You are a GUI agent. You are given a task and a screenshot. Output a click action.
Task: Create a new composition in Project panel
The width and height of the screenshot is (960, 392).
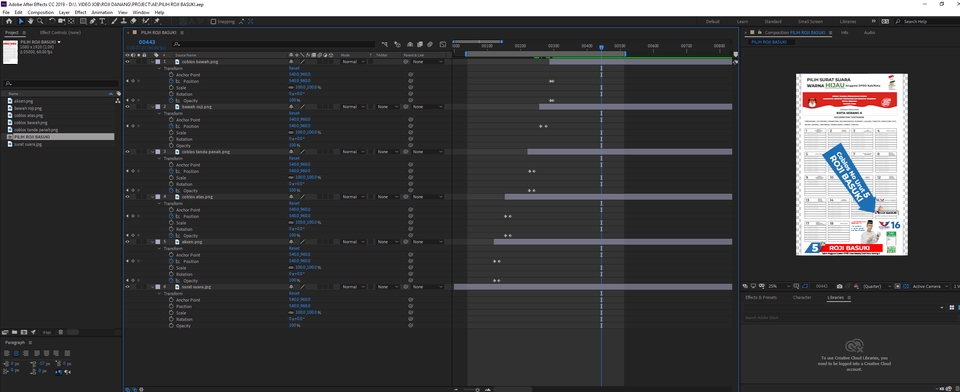point(24,332)
